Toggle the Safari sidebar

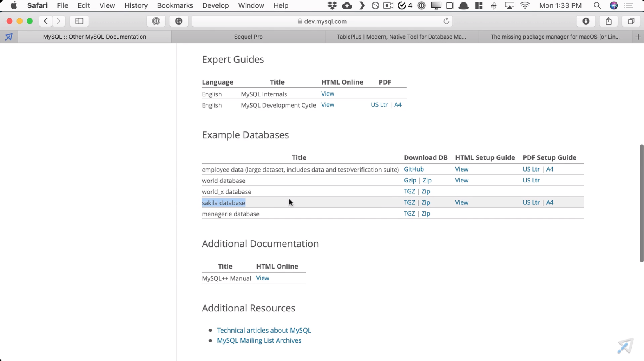tap(79, 21)
